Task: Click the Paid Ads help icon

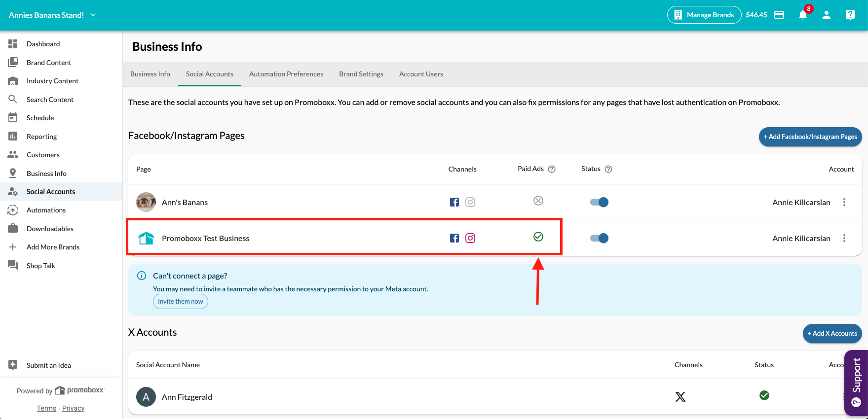Action: (552, 169)
